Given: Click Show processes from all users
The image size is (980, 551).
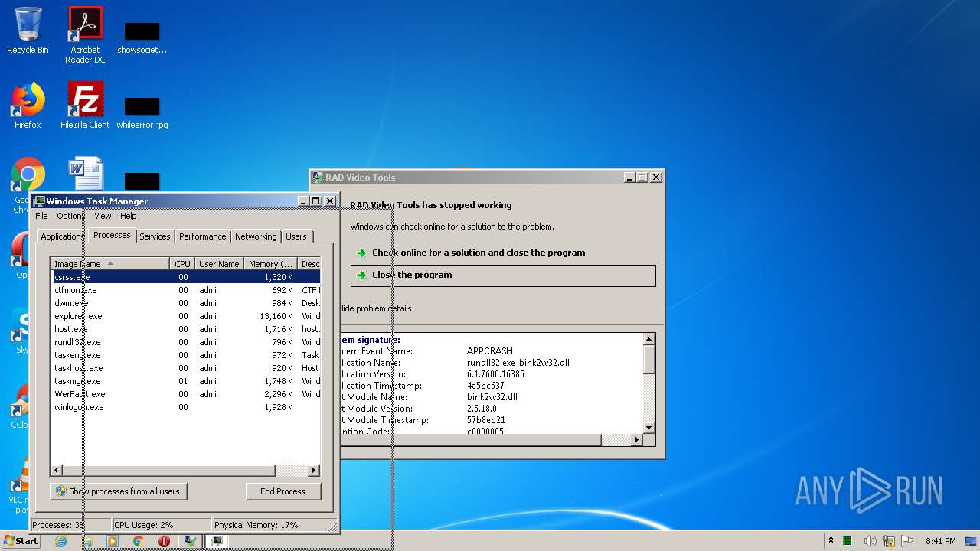Looking at the screenshot, I should 119,491.
